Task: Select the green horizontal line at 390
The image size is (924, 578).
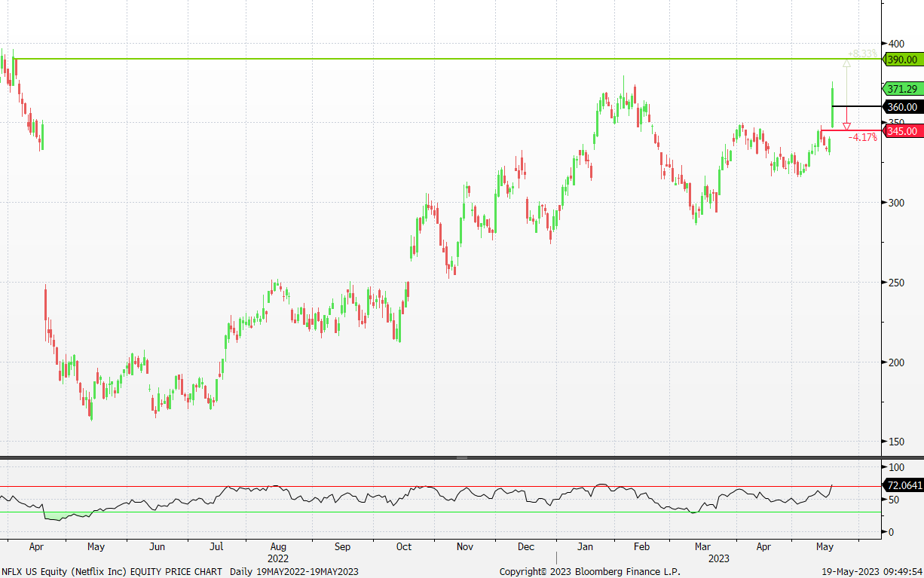Action: pos(452,59)
